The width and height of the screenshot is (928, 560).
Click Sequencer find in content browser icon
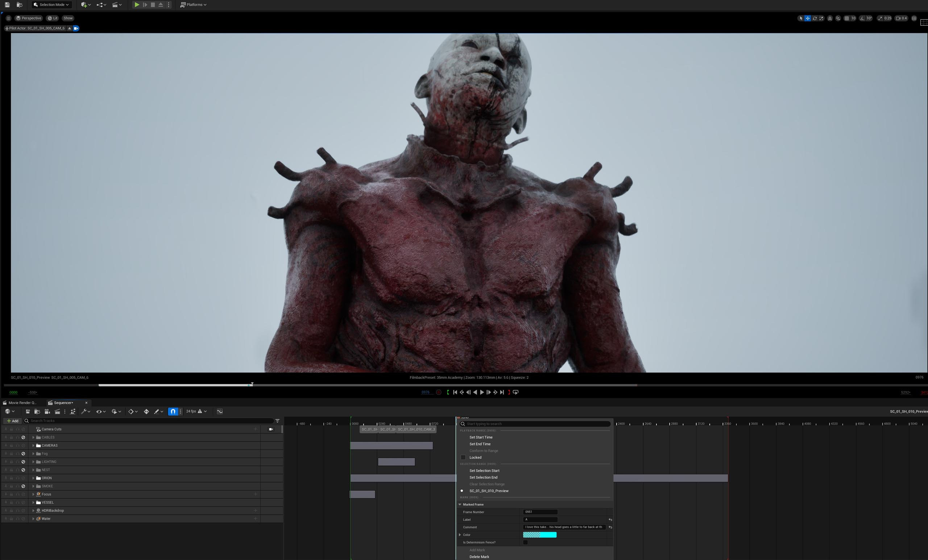(x=37, y=411)
